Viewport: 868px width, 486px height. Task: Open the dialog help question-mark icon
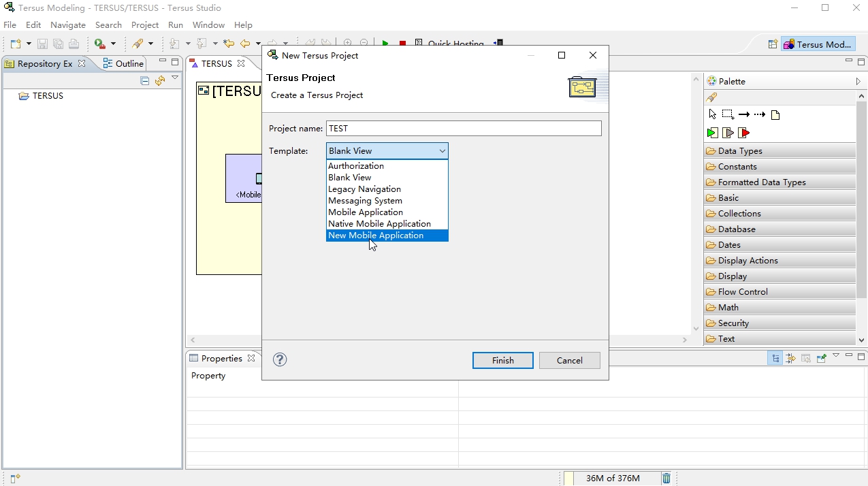[280, 359]
